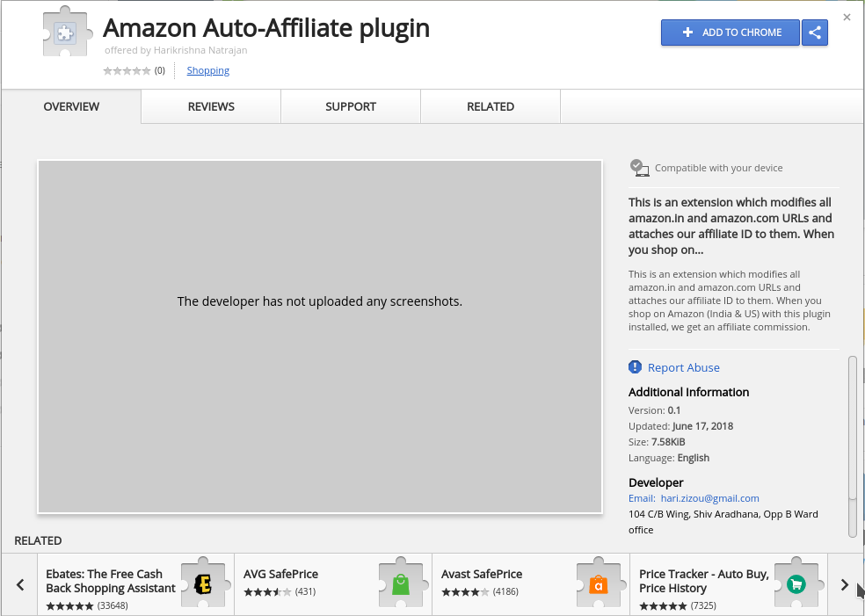
Task: Click the Price Tracker star rating (7325)
Action: pyautogui.click(x=678, y=605)
